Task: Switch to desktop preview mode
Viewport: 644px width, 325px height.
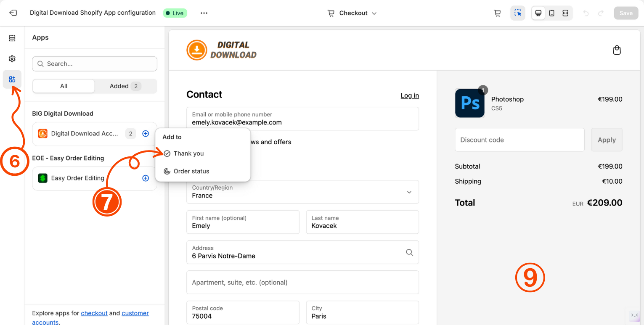Action: click(x=538, y=13)
